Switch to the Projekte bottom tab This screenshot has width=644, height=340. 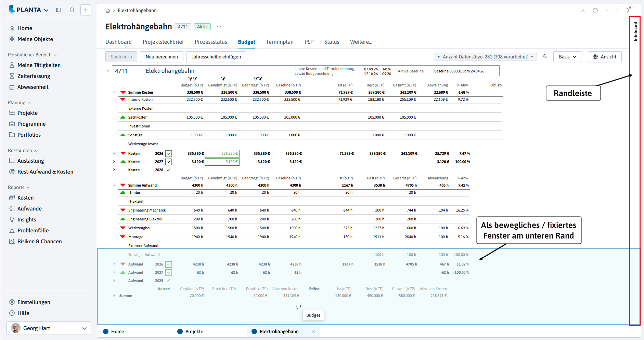coord(191,331)
